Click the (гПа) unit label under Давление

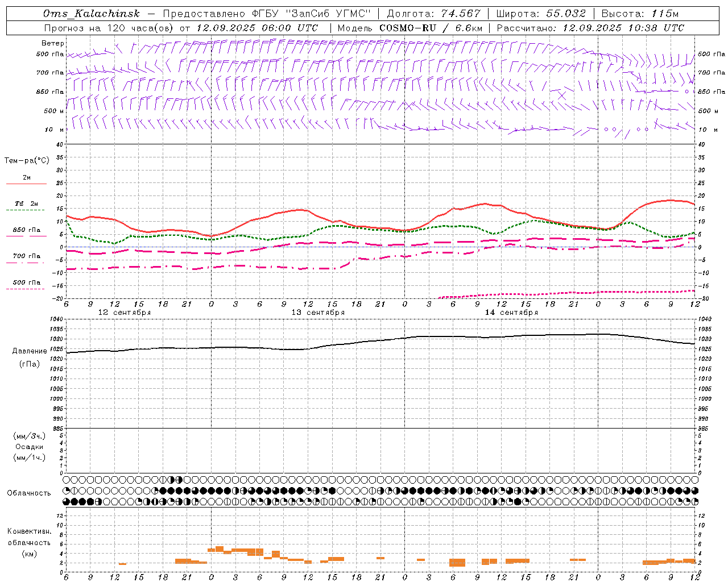(x=30, y=364)
